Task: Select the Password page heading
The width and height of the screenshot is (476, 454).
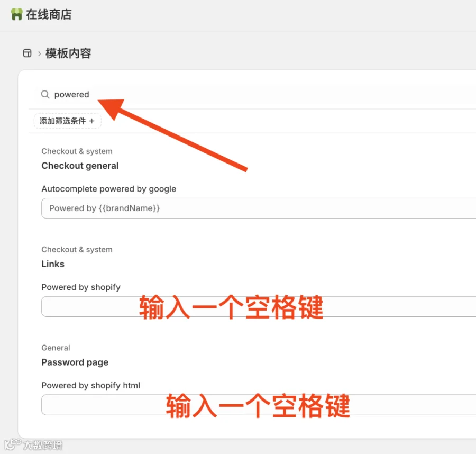Action: coord(75,362)
